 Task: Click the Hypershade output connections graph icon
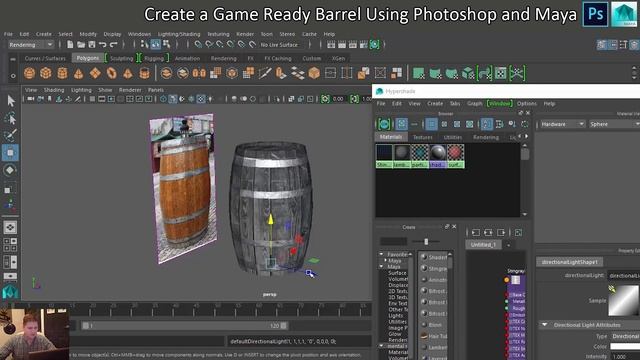[501, 232]
